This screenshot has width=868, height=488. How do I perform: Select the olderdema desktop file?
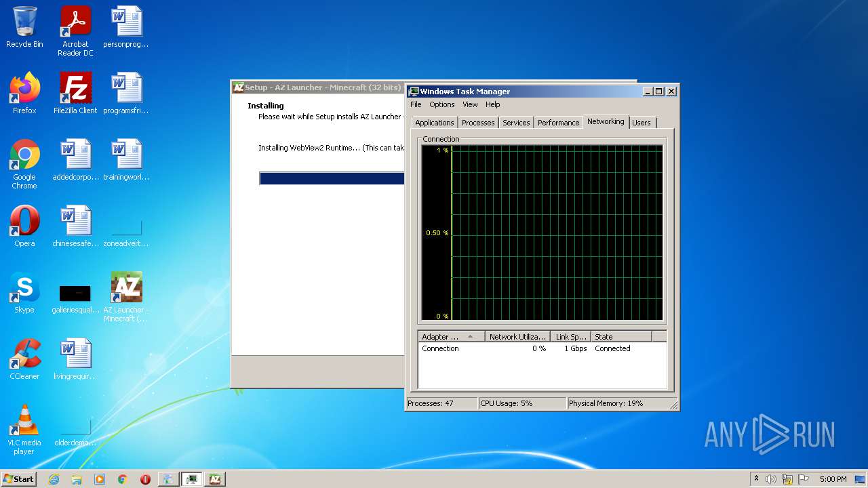click(75, 432)
